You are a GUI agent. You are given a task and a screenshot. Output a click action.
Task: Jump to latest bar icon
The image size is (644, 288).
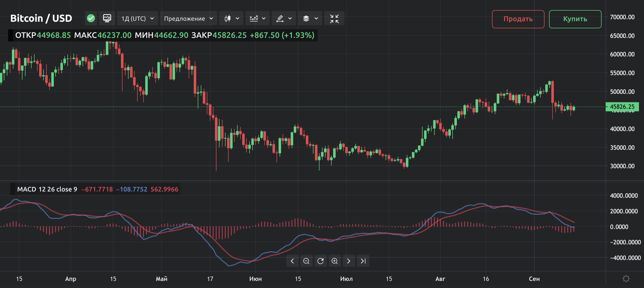click(363, 261)
